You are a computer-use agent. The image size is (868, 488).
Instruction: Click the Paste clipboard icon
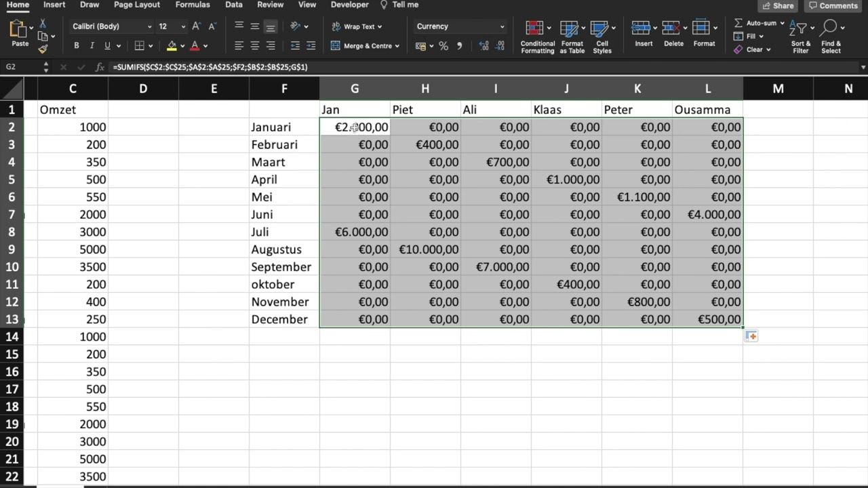click(x=18, y=29)
